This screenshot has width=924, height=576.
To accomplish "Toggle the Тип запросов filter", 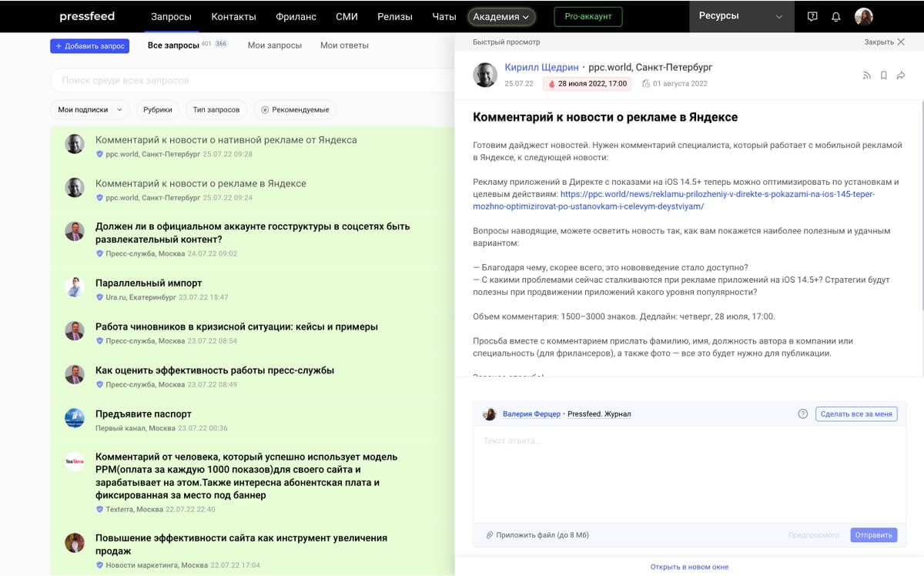I will pyautogui.click(x=216, y=109).
